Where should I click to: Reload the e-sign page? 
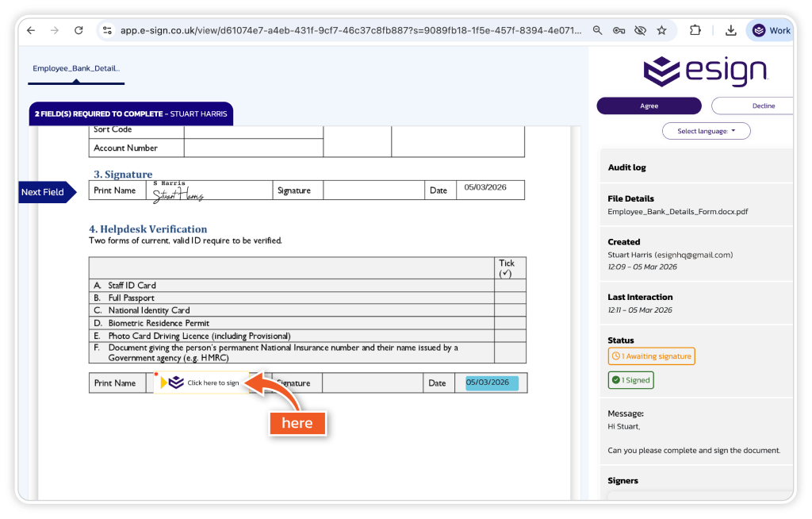click(79, 30)
